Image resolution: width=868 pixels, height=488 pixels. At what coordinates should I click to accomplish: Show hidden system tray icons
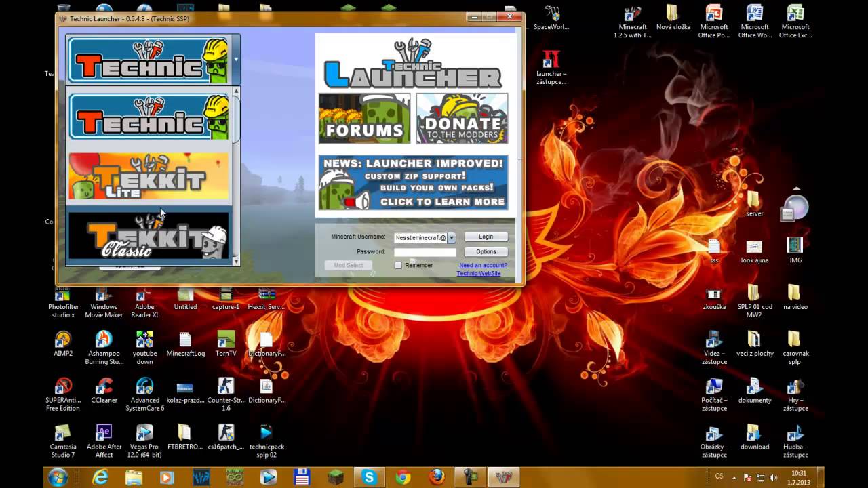tap(734, 478)
